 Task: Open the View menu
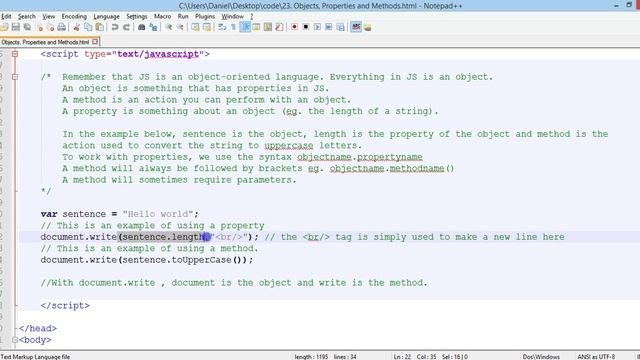[49, 16]
